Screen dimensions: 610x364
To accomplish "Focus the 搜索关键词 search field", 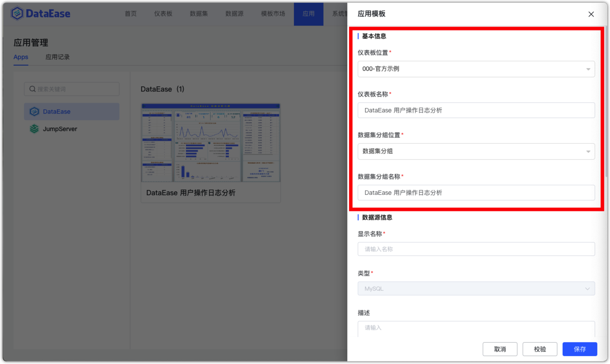I will (72, 89).
